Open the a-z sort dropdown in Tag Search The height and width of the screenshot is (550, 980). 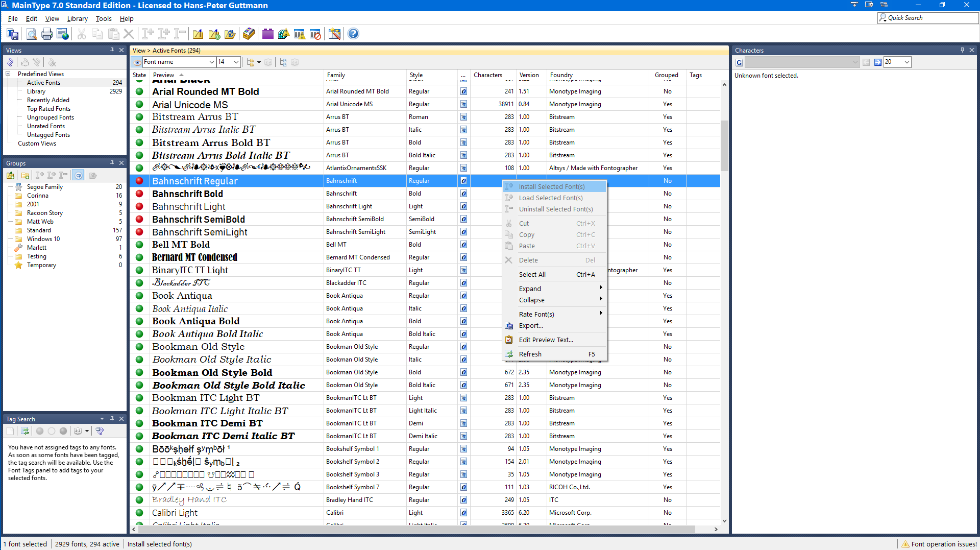tap(87, 431)
